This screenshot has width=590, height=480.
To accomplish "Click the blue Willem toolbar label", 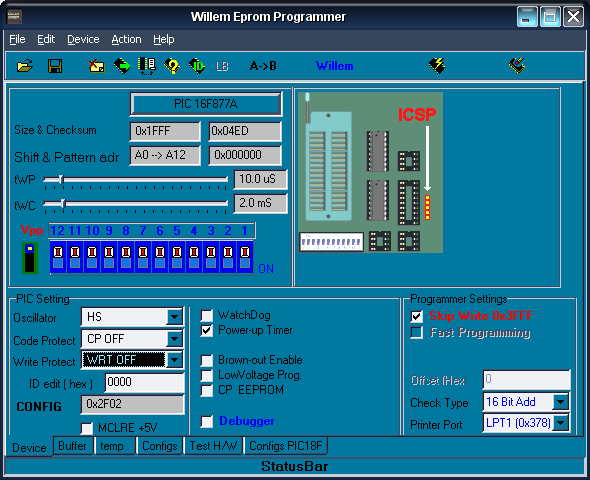I will 335,66.
